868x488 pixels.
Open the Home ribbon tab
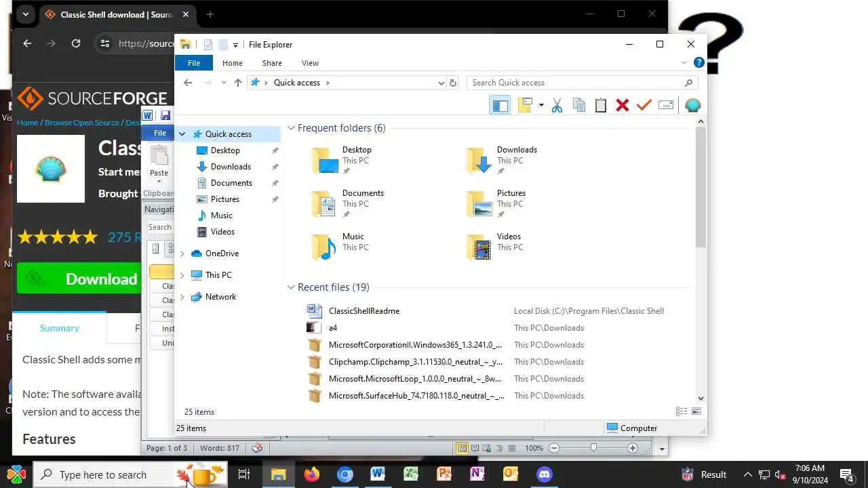point(233,63)
